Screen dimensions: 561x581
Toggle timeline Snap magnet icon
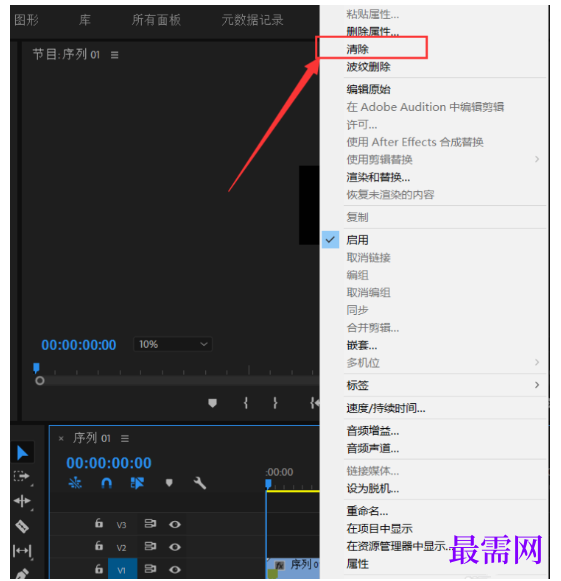(x=107, y=483)
